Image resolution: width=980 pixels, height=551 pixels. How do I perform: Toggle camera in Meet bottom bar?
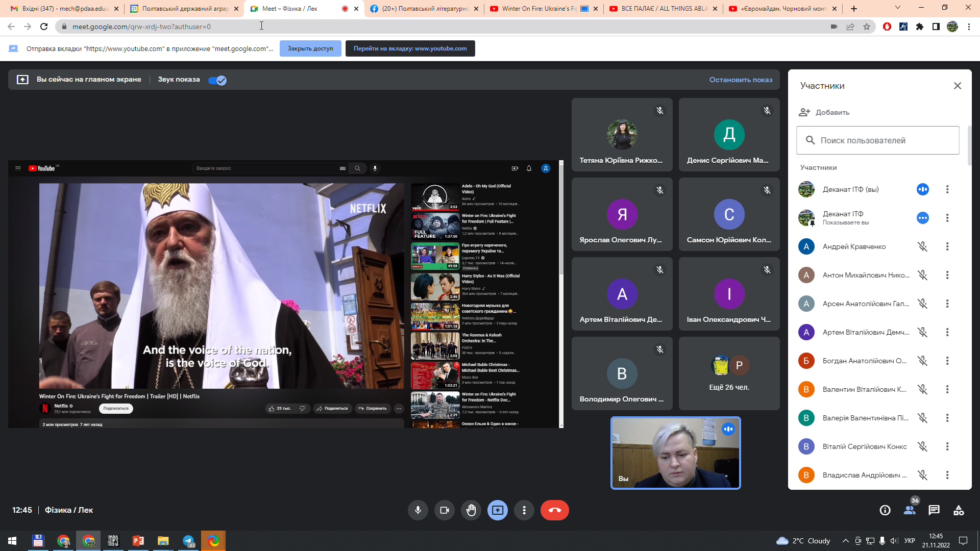point(445,510)
